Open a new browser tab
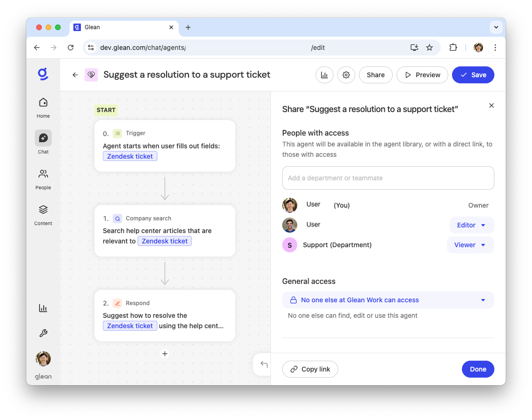532x420 pixels. coord(188,27)
